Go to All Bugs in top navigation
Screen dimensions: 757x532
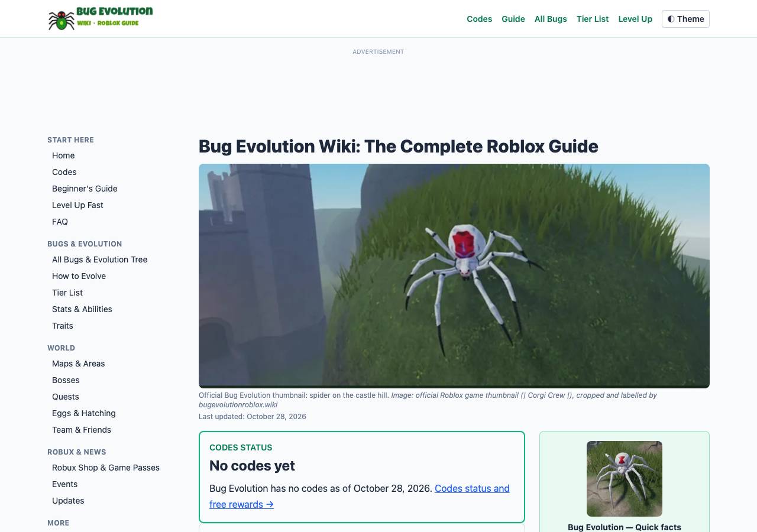coord(551,19)
